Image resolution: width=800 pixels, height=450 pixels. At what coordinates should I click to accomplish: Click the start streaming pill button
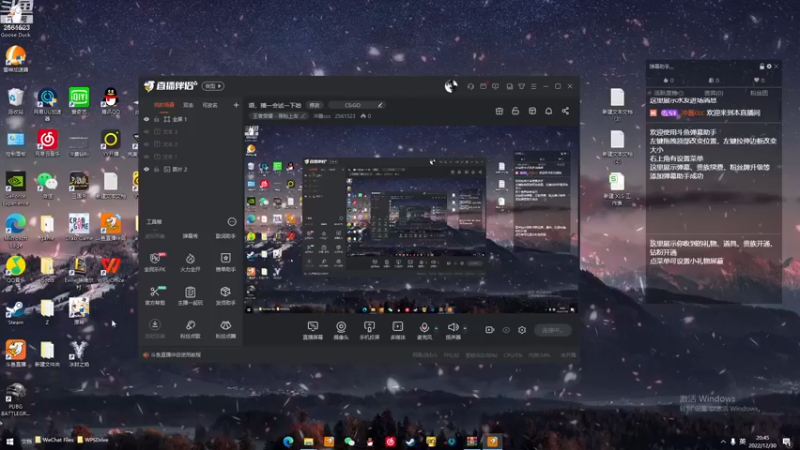tap(553, 330)
